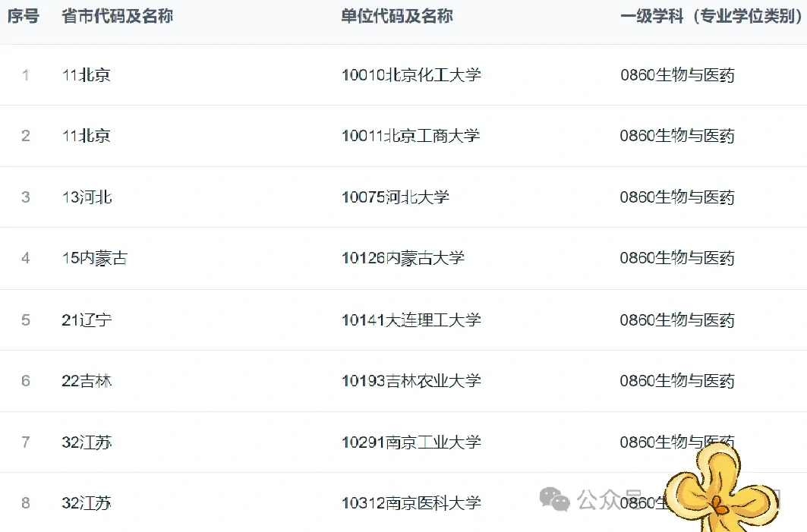Select row 1's 0860生物与医药 cell
The width and height of the screenshot is (807, 532).
click(x=677, y=75)
